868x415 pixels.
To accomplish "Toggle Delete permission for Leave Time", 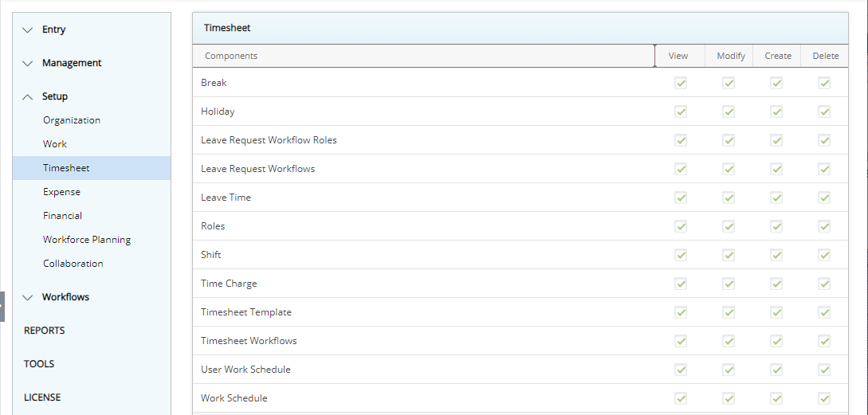I will 824,198.
